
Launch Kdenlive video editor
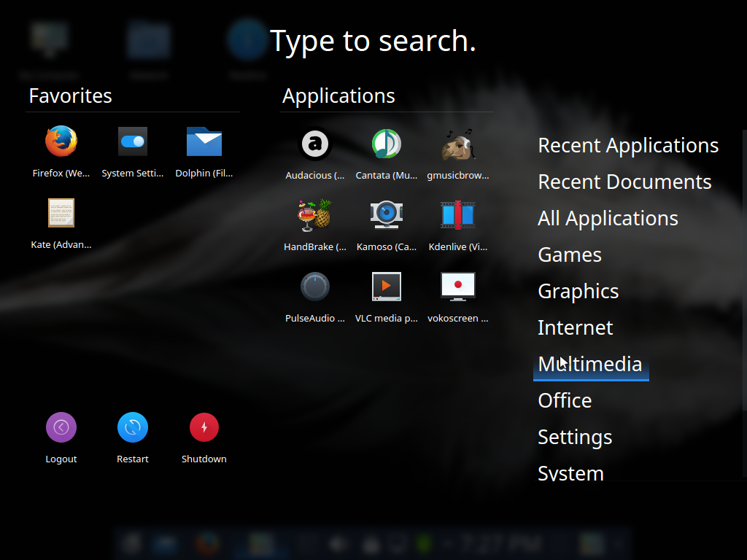(x=458, y=215)
